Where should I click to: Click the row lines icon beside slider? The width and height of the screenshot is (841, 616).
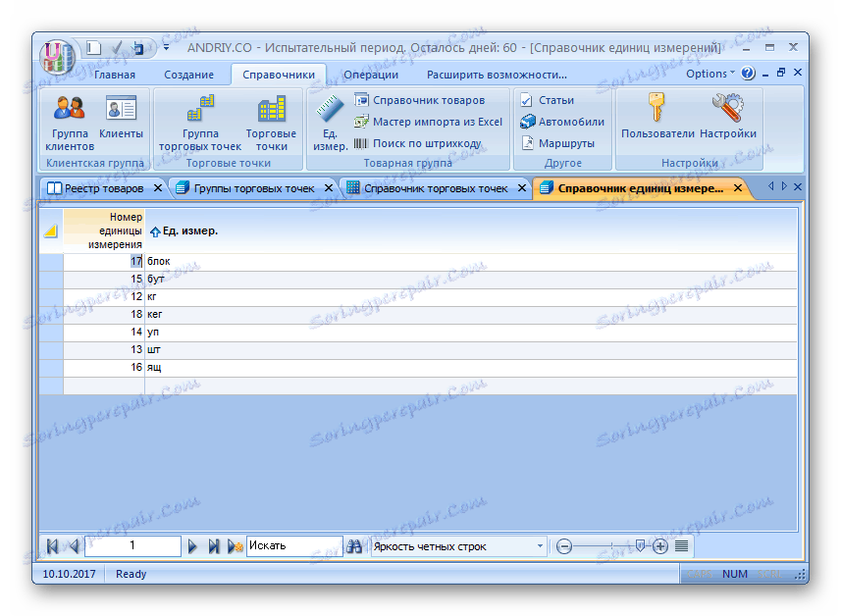[x=681, y=546]
